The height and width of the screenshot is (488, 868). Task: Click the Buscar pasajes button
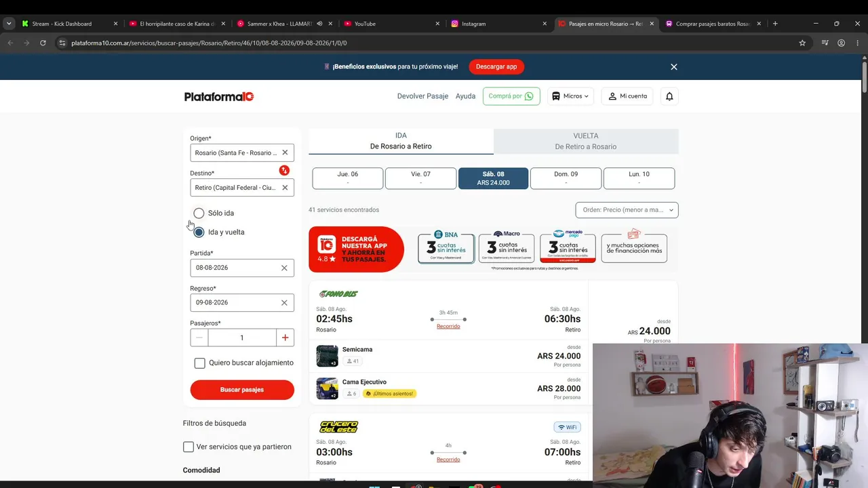242,390
